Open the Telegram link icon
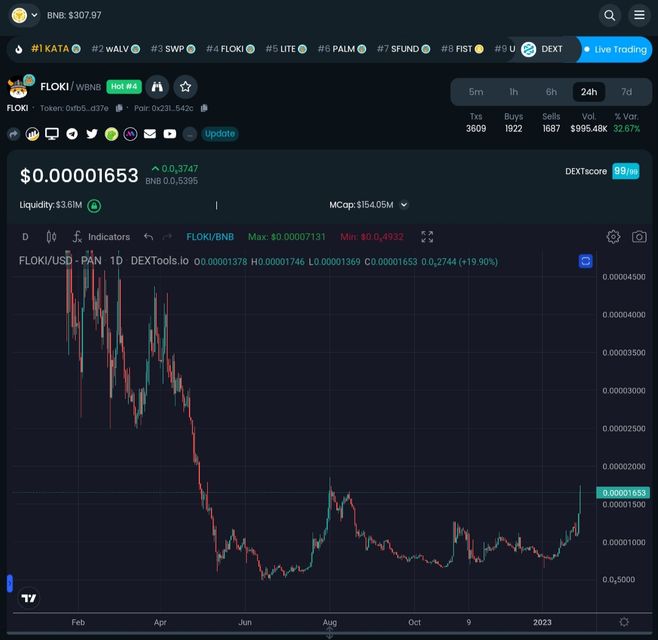Screen dimensions: 658x640 [72, 134]
